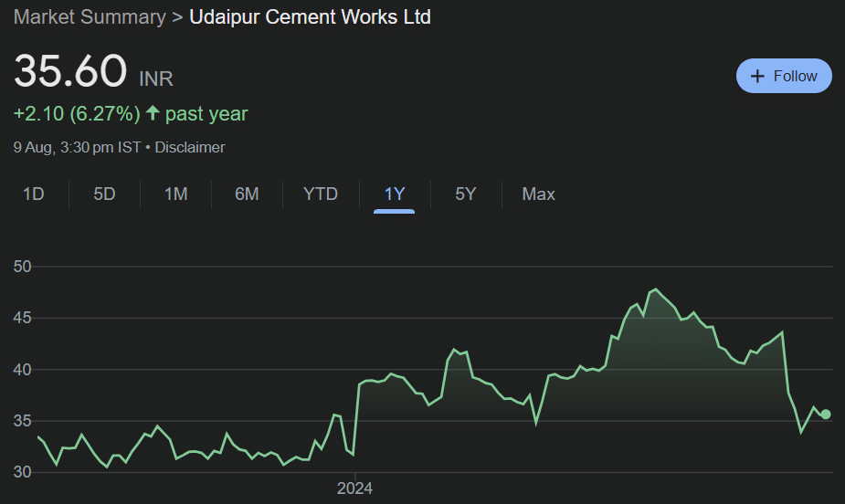Open the Disclaimer link
This screenshot has width=845, height=504.
coord(190,148)
